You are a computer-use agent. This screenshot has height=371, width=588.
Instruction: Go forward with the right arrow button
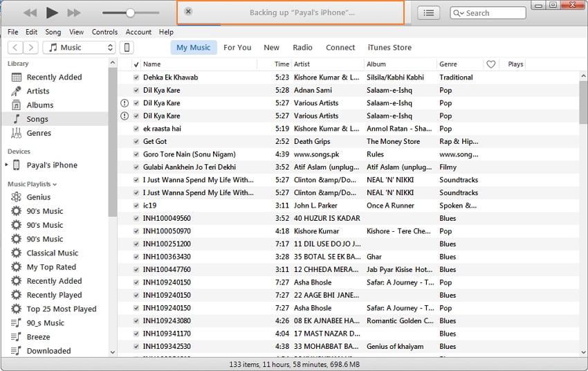[30, 47]
